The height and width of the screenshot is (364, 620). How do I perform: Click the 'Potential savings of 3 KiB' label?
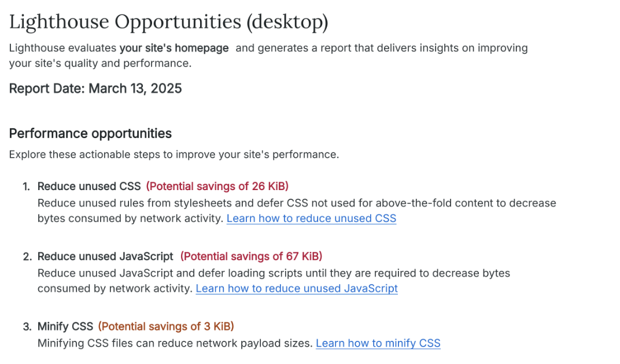tap(166, 326)
